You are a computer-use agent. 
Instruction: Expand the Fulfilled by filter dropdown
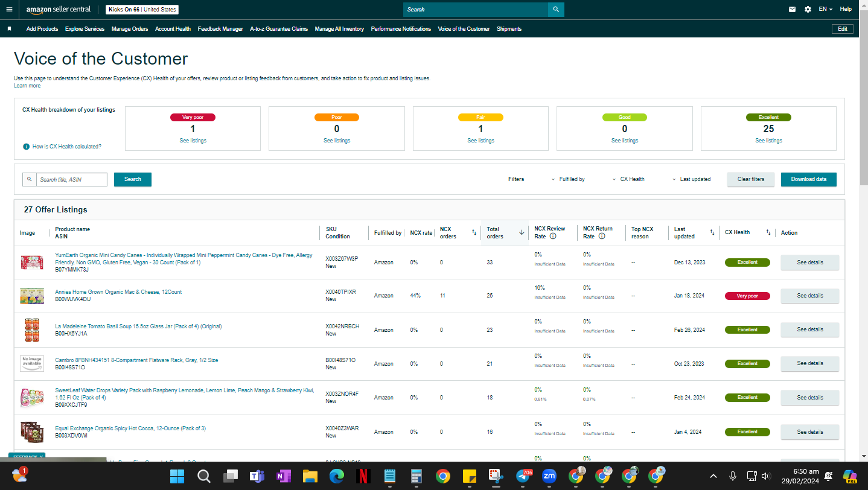tap(568, 179)
